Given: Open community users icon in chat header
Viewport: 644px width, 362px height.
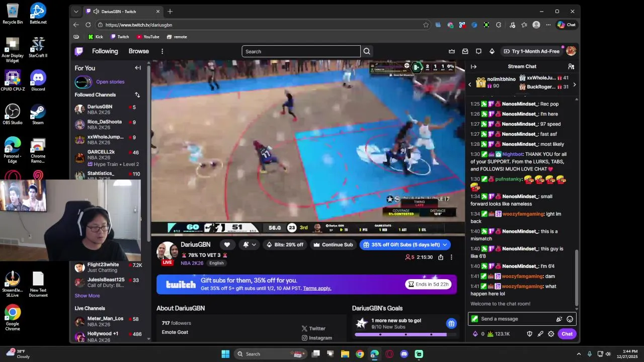Looking at the screenshot, I should (571, 66).
